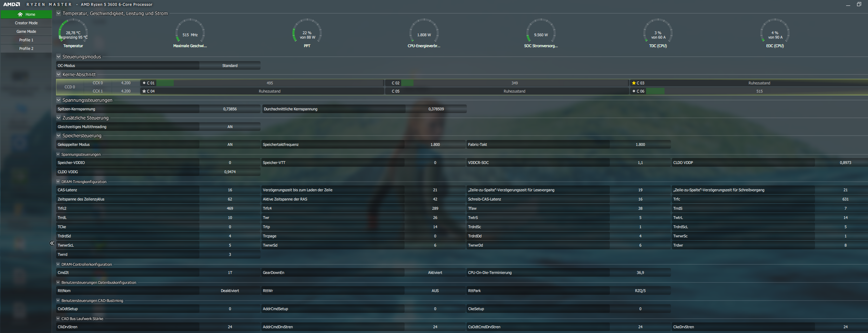
Task: Click the dot marker on core C 06
Action: pos(634,91)
